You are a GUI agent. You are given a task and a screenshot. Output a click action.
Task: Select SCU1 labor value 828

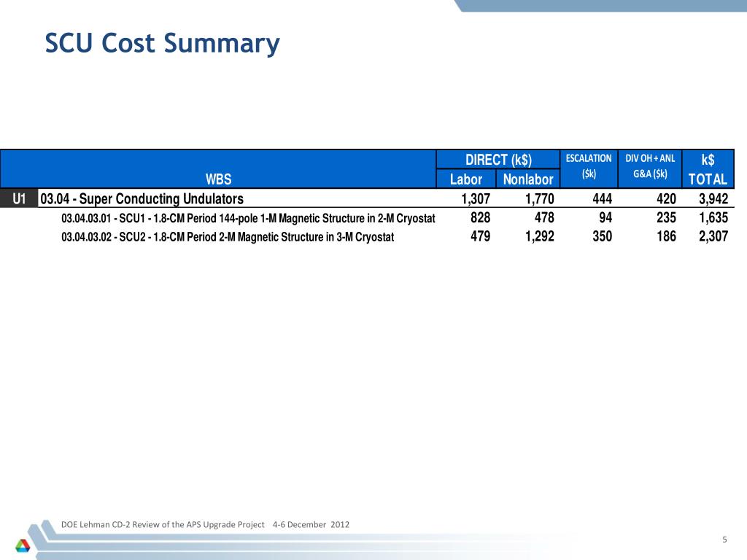[x=480, y=217]
